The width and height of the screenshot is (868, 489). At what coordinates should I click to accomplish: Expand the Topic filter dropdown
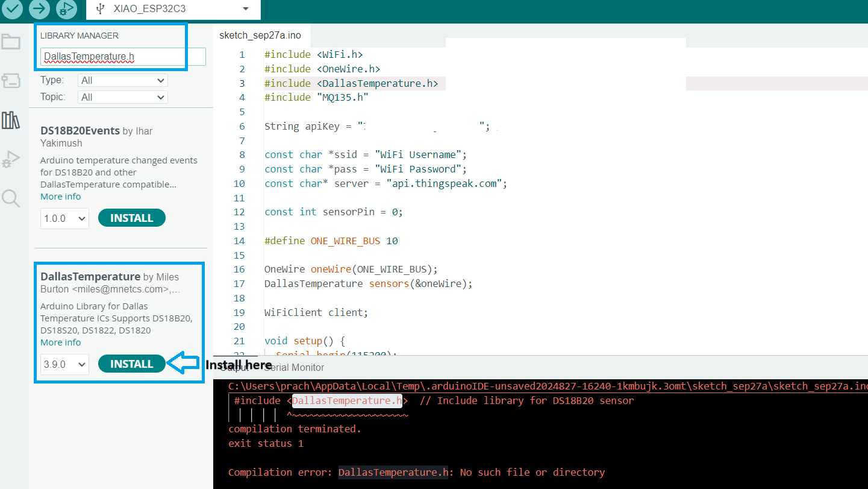123,97
